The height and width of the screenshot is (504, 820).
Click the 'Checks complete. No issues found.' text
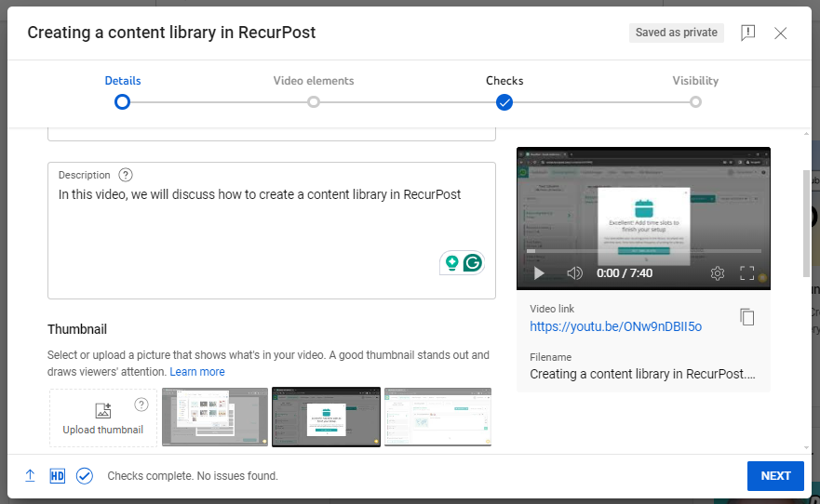[193, 476]
